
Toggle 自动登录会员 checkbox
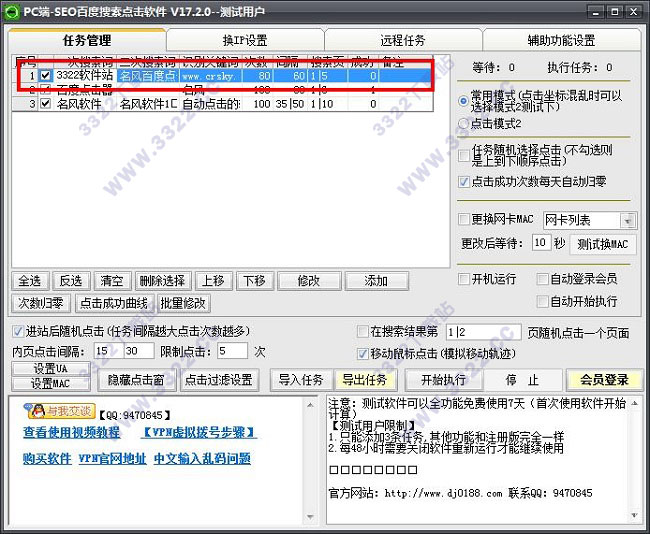pos(542,279)
